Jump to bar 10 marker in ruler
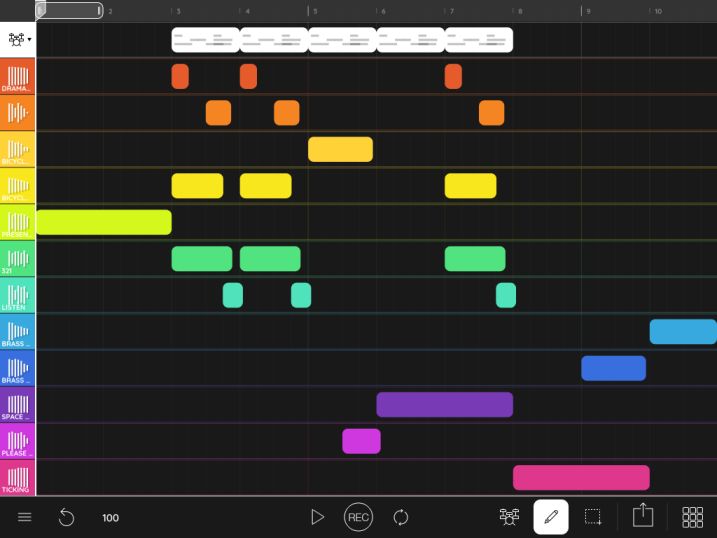Image resolution: width=717 pixels, height=538 pixels. (658, 11)
